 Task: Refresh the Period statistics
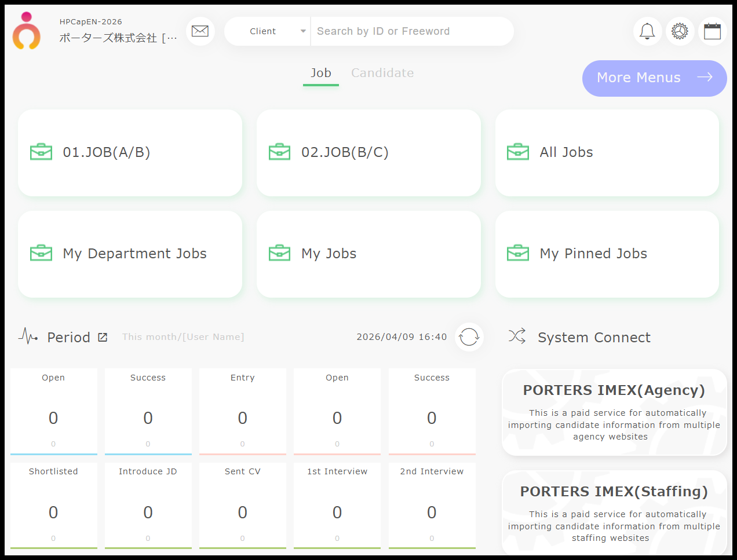tap(469, 337)
